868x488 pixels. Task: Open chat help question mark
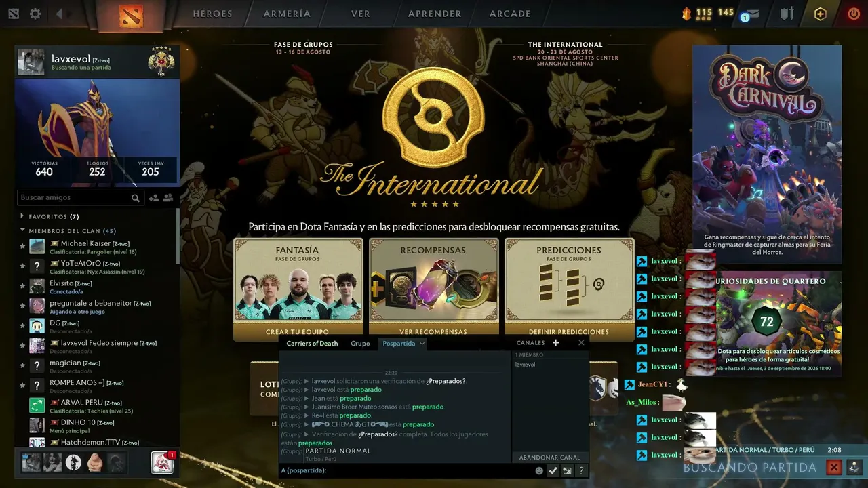pyautogui.click(x=581, y=470)
